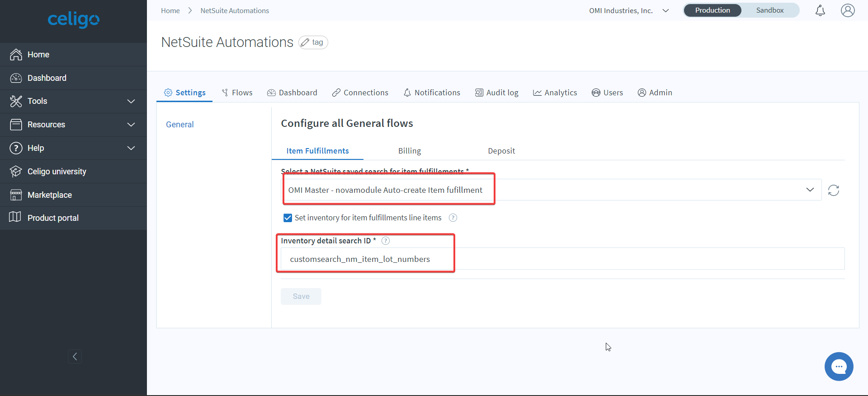This screenshot has height=396, width=868.
Task: Select Item Fulfillments sub-tab
Action: point(317,151)
